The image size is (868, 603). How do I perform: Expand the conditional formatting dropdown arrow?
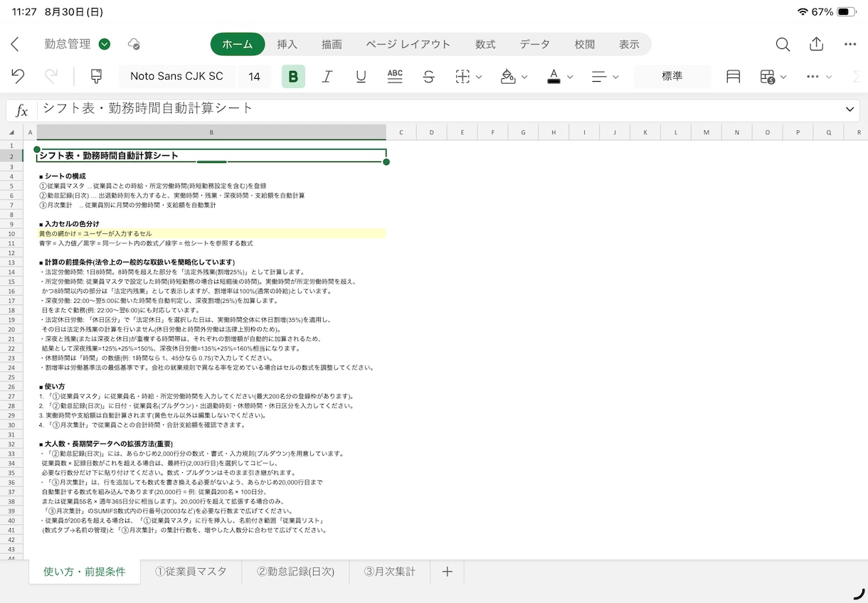click(783, 77)
